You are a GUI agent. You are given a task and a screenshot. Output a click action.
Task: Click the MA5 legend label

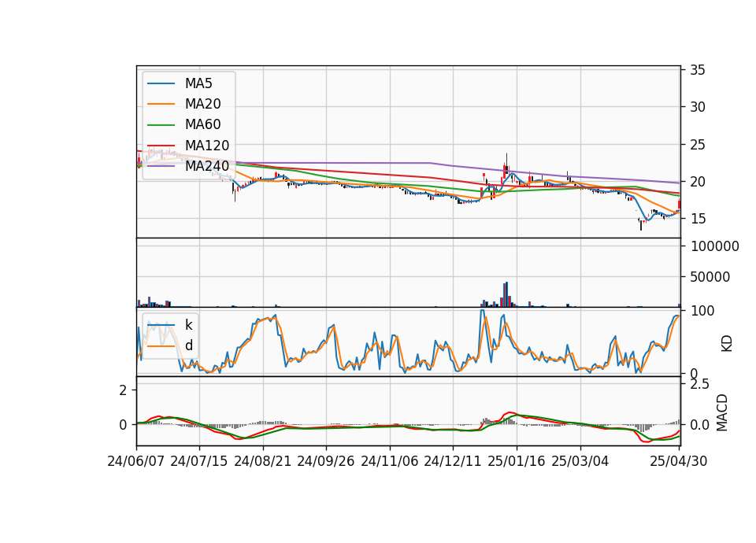[x=198, y=83]
